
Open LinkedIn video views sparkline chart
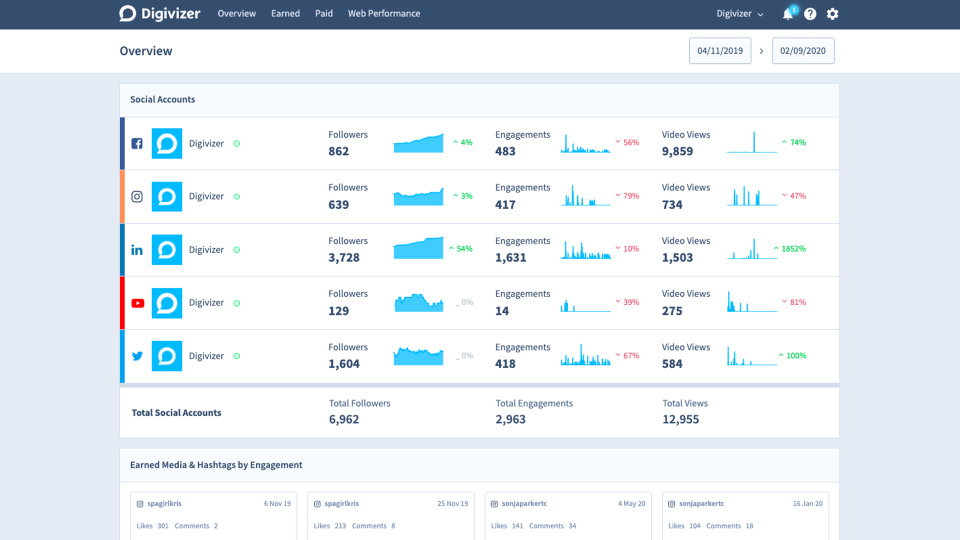point(752,249)
